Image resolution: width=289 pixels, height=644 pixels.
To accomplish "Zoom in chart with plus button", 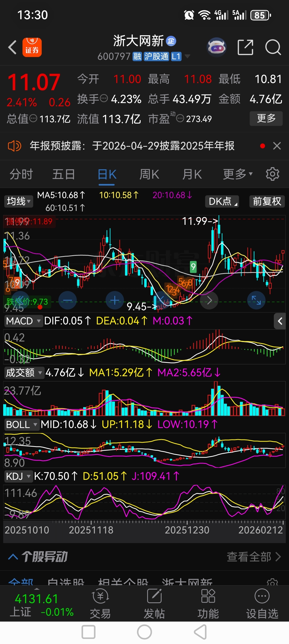I will pos(115,300).
